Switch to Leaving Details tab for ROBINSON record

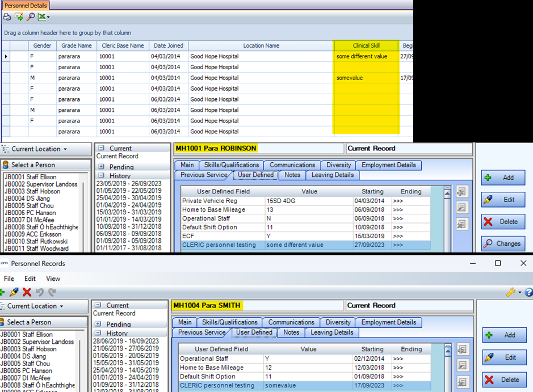pyautogui.click(x=332, y=175)
